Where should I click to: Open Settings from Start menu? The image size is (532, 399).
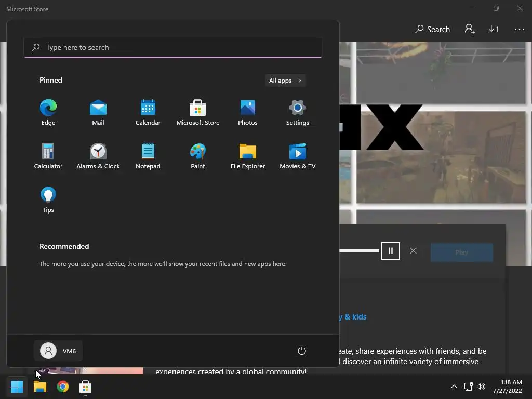pos(298,112)
